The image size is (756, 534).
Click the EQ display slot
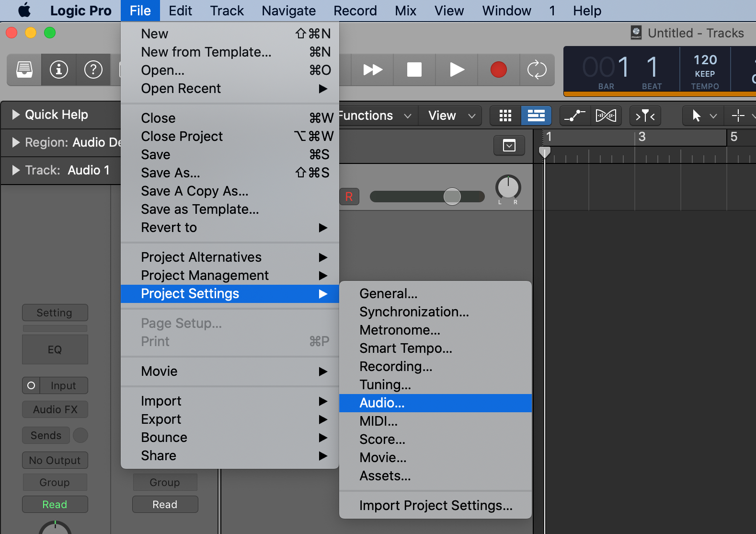pos(55,349)
